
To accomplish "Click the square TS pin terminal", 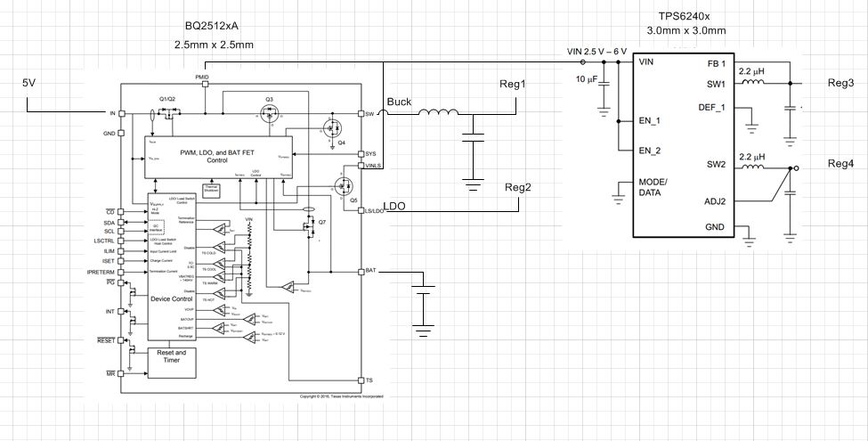I will [361, 380].
